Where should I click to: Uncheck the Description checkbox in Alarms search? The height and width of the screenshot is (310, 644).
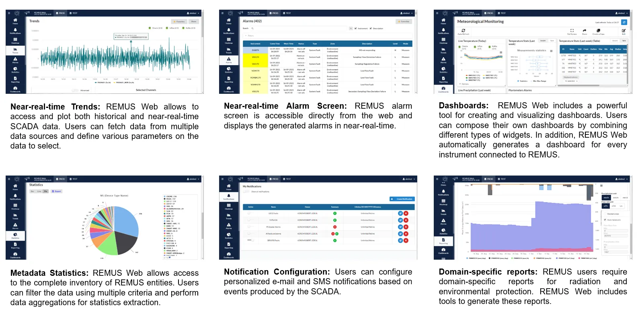coord(371,29)
